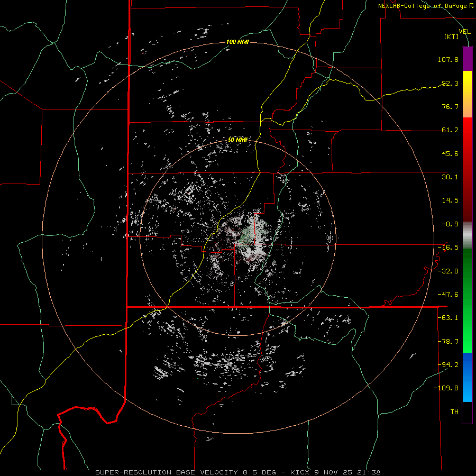Image resolution: width=476 pixels, height=476 pixels.
Task: Click the -47.6 legend value
Action: pos(448,295)
